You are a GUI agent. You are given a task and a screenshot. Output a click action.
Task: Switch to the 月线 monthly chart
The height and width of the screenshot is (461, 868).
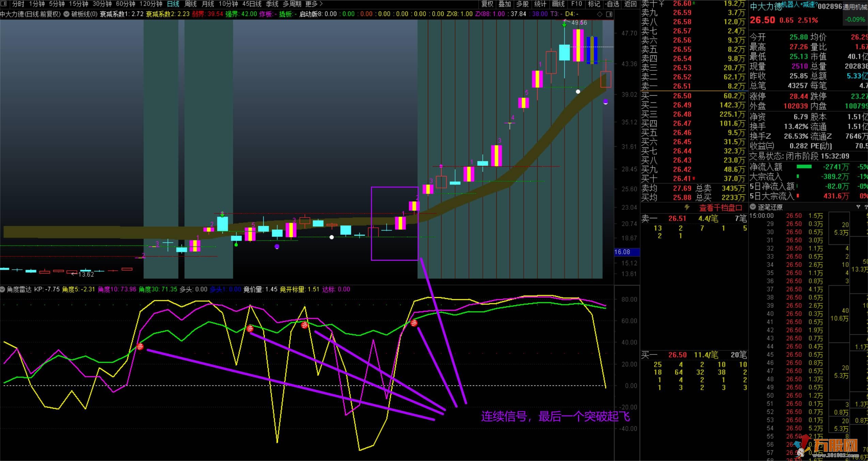pos(208,4)
